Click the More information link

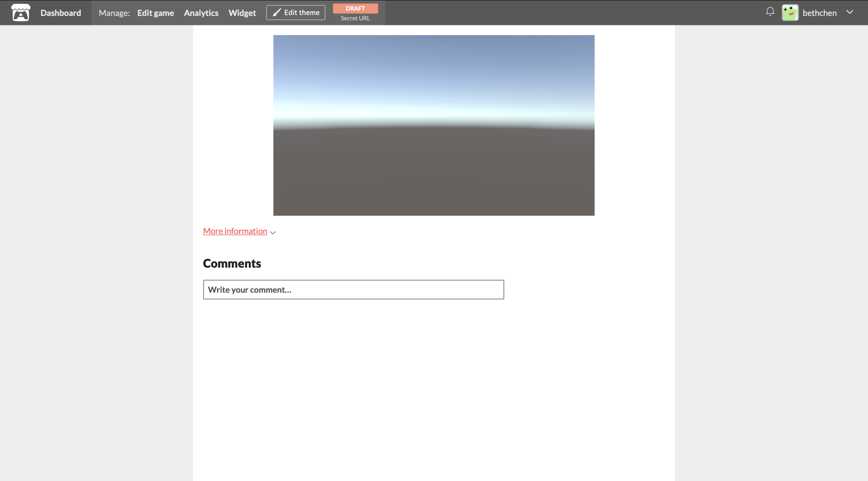pos(235,231)
